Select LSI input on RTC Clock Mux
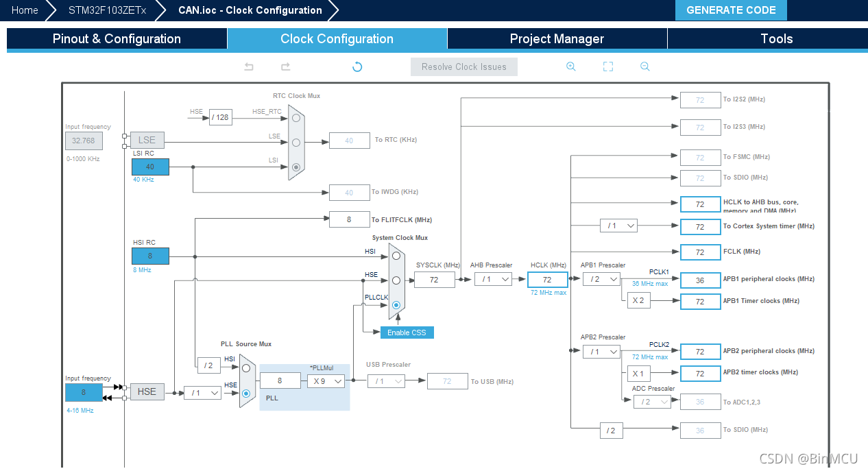This screenshot has height=471, width=868. (x=296, y=167)
